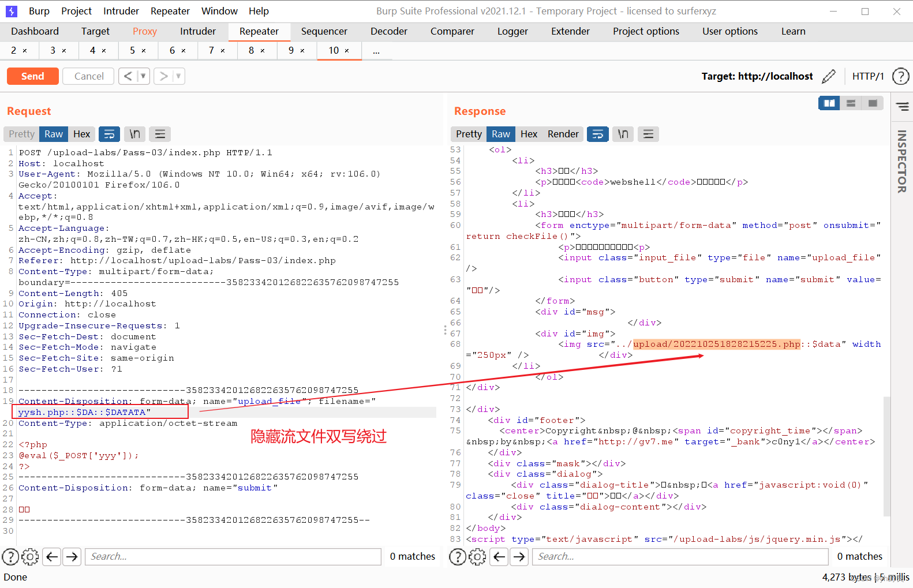
Task: Add new Repeater tab via ellipsis
Action: 376,51
